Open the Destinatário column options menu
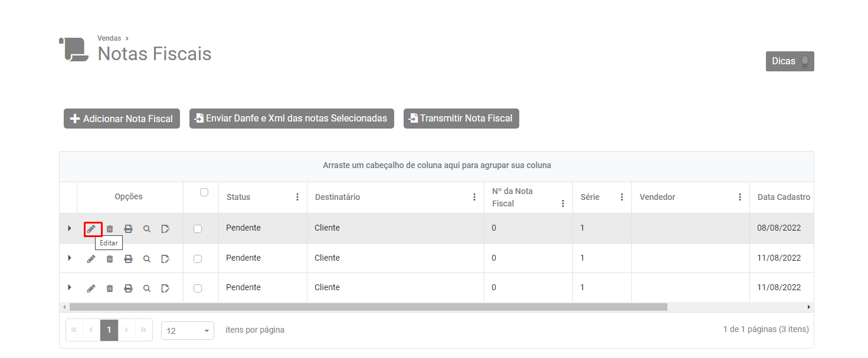868x358 pixels. tap(474, 197)
